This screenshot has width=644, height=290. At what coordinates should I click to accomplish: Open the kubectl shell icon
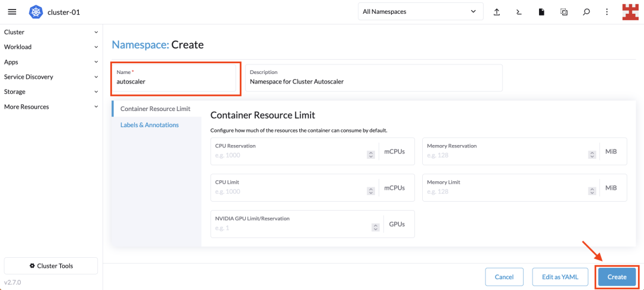519,12
